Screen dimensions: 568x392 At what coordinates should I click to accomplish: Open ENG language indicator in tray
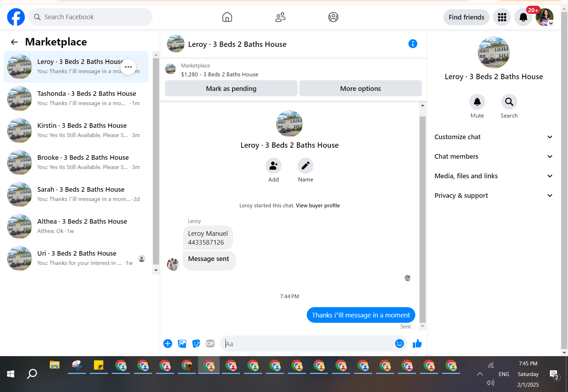tap(504, 374)
